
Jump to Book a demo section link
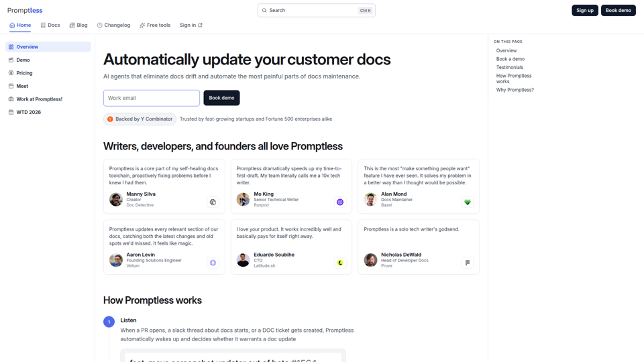[510, 59]
